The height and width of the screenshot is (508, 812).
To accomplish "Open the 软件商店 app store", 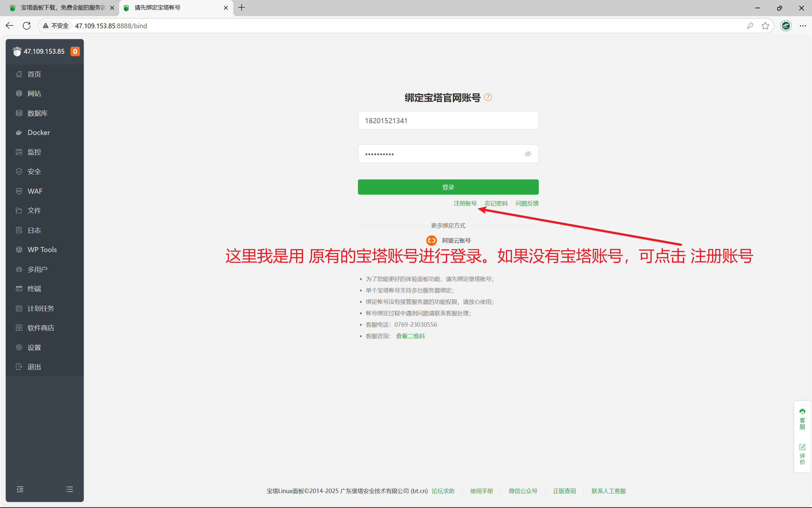I will coord(41,328).
